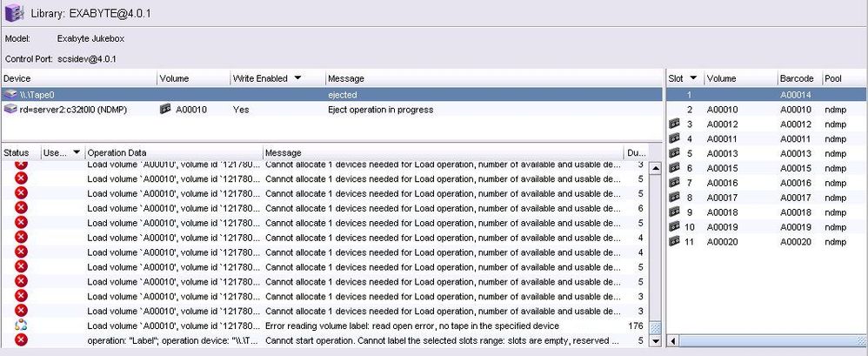Click the rd=server2 NDMP device icon
This screenshot has height=356, width=868.
coord(10,110)
